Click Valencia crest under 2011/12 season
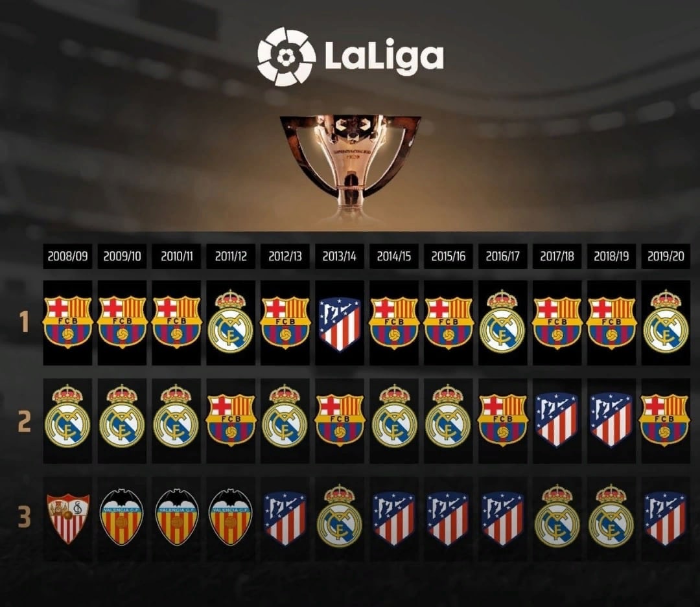 click(230, 517)
